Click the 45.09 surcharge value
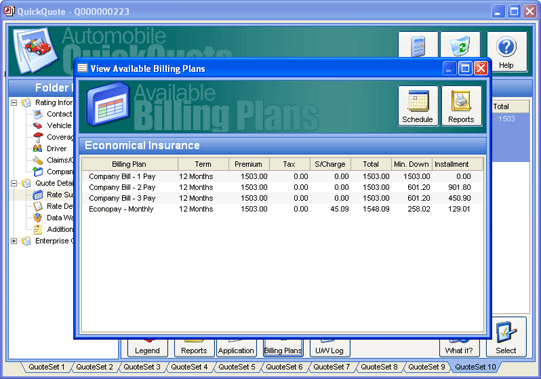 pyautogui.click(x=340, y=209)
